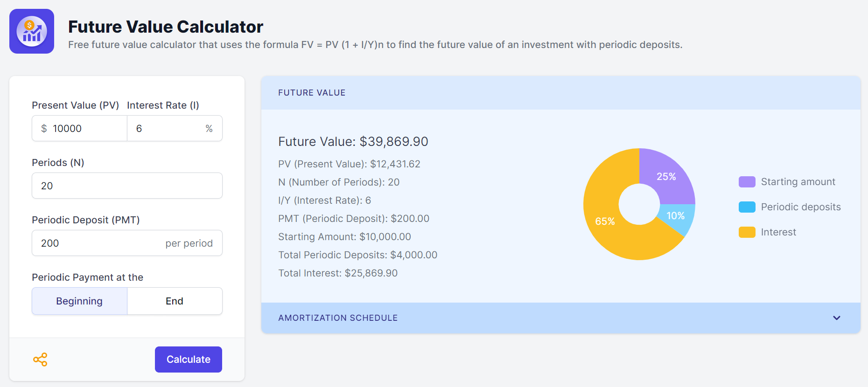
Task: Click the Periods (N) input box
Action: coord(127,186)
